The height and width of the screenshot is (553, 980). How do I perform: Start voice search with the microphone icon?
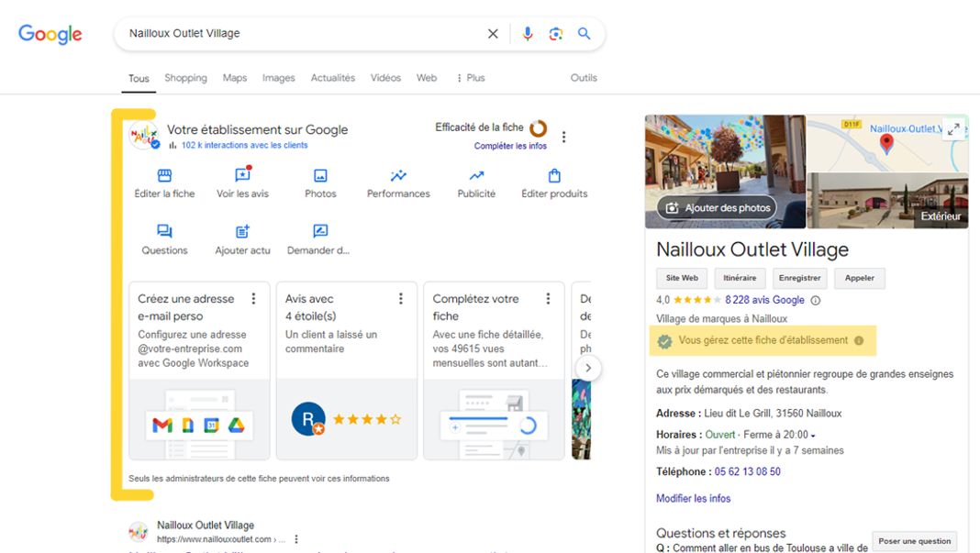point(528,34)
